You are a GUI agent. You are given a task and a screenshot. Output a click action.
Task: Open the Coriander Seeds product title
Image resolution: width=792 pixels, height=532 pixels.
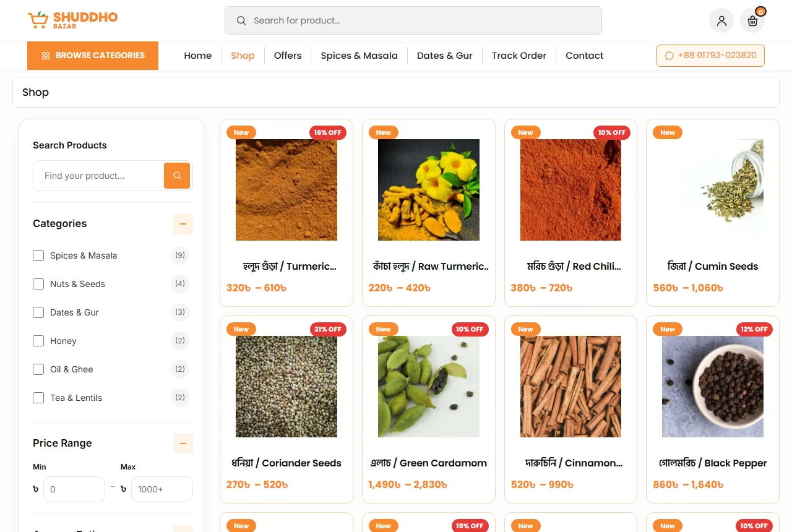click(286, 463)
